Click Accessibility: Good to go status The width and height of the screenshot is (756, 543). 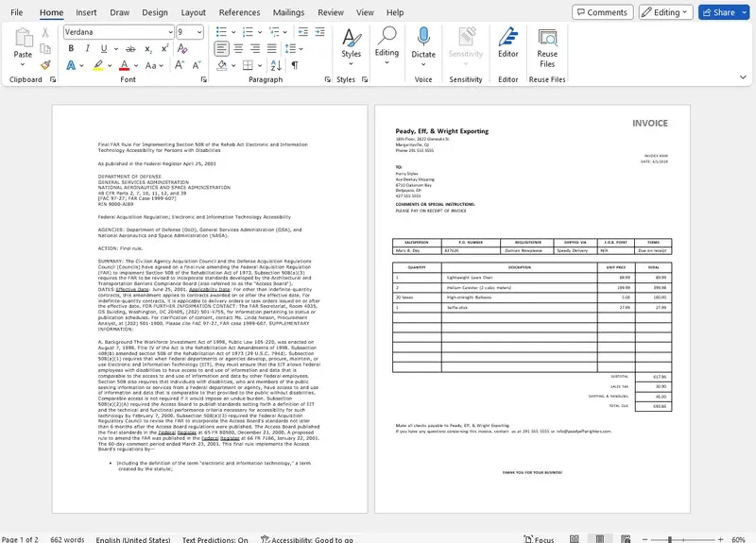(307, 539)
